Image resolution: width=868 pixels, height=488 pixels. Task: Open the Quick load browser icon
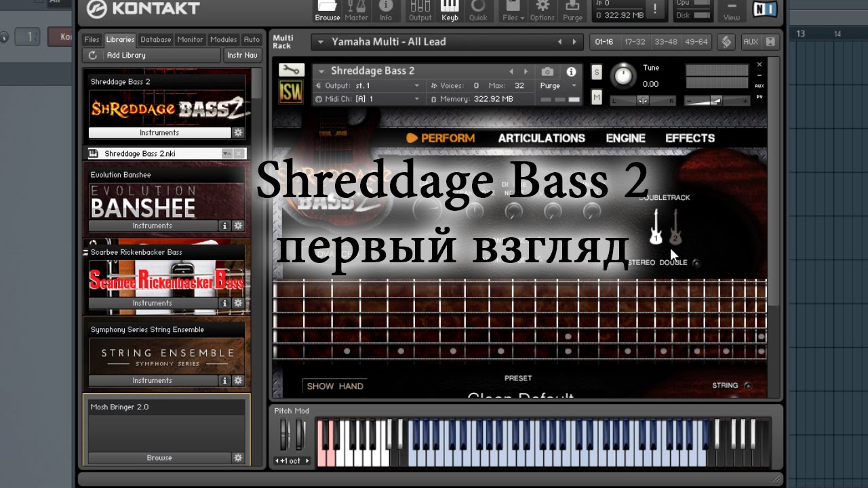tap(478, 11)
